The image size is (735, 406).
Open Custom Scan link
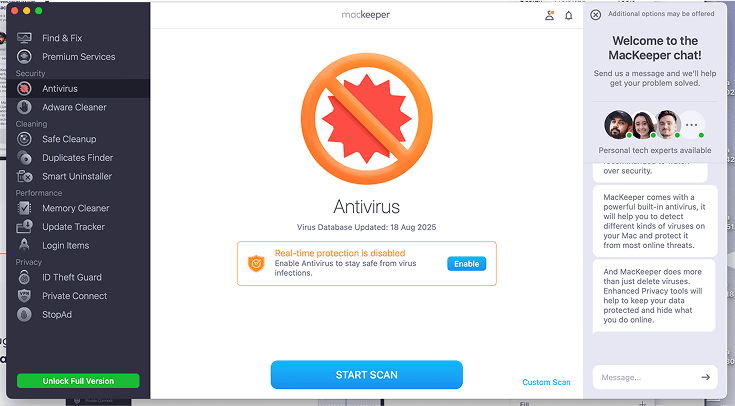coord(546,382)
